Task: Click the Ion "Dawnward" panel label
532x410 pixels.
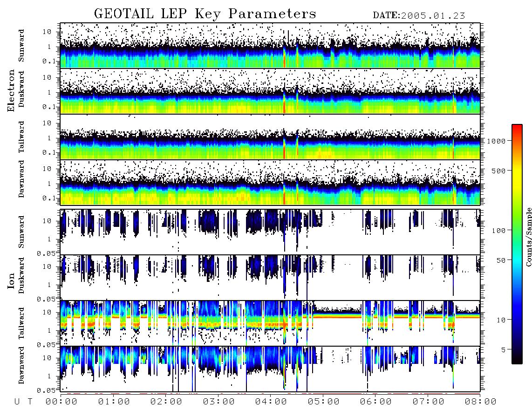Action: (21, 365)
